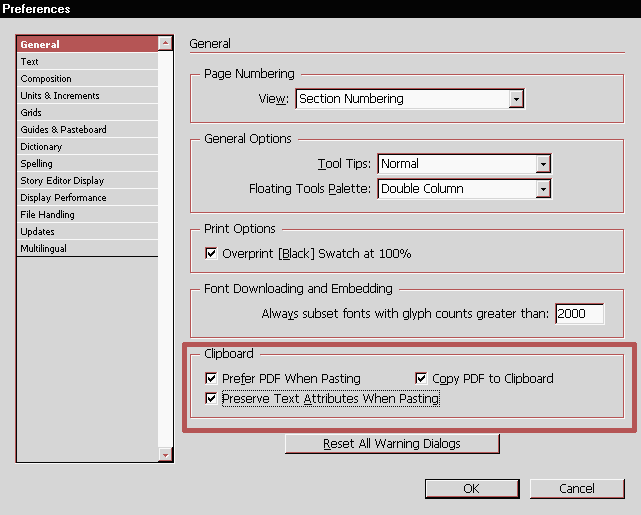Click the category list scroll-down arrow

tap(165, 455)
